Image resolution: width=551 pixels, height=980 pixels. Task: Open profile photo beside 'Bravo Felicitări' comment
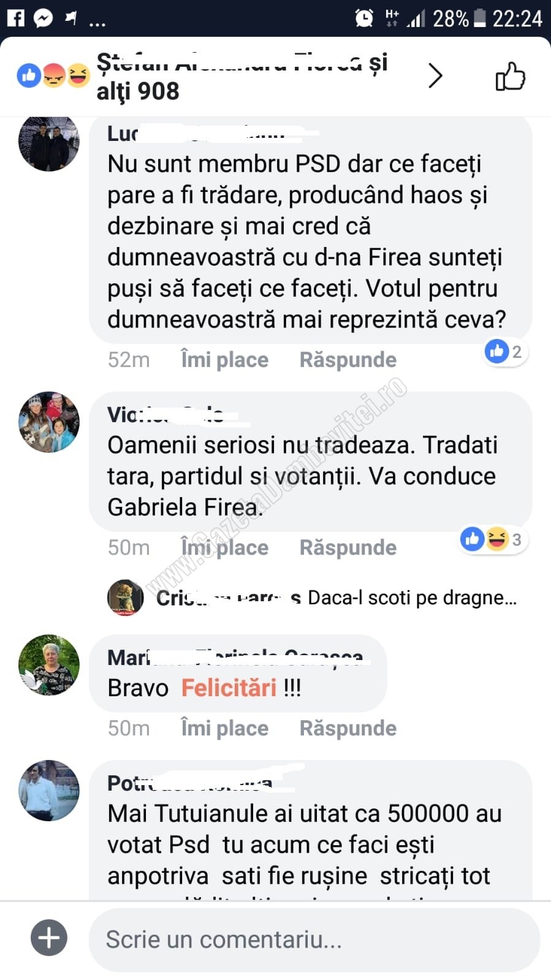[49, 665]
